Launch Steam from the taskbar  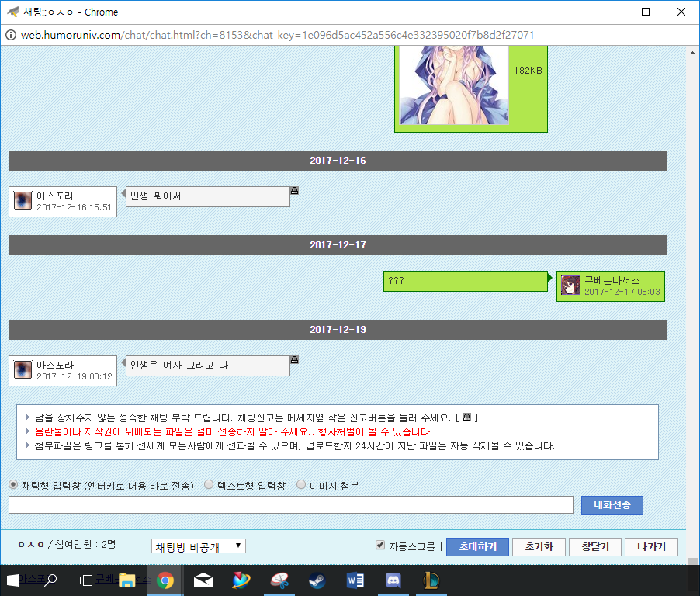(317, 580)
